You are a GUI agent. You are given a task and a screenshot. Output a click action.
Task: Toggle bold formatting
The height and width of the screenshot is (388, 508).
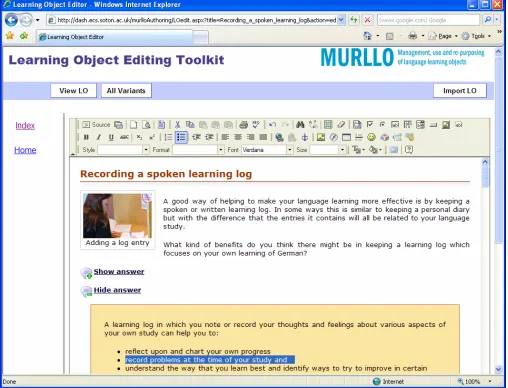pos(86,137)
